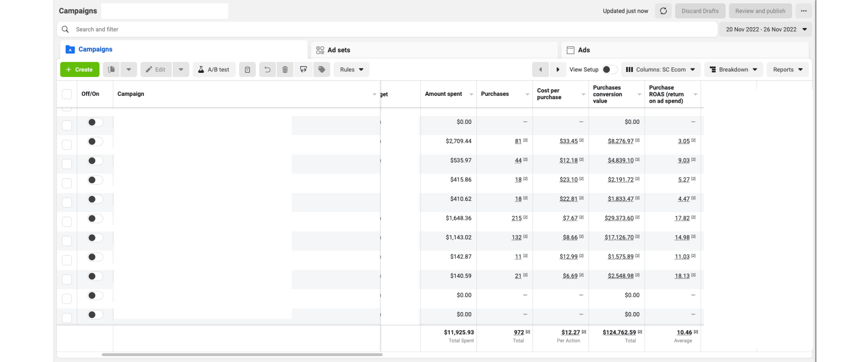The height and width of the screenshot is (362, 868).
Task: Click the Discard Drafts button
Action: 700,11
